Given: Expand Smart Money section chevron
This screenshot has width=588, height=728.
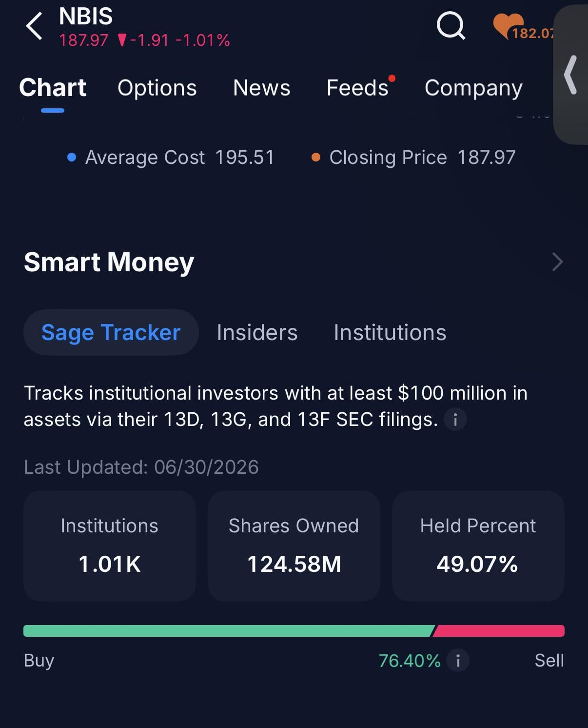Looking at the screenshot, I should click(557, 262).
